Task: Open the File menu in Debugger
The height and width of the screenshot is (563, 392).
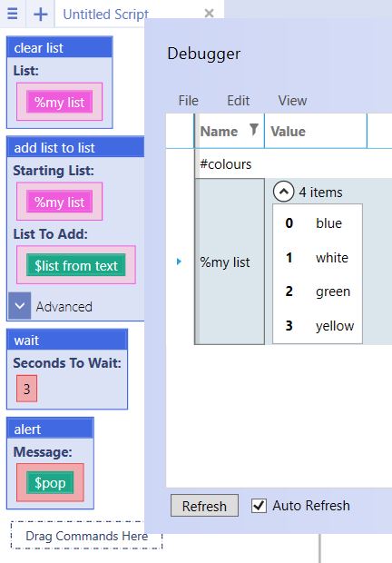Action: click(189, 101)
